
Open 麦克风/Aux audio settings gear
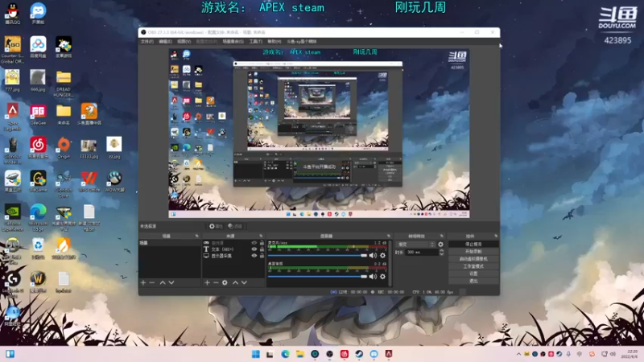(383, 255)
